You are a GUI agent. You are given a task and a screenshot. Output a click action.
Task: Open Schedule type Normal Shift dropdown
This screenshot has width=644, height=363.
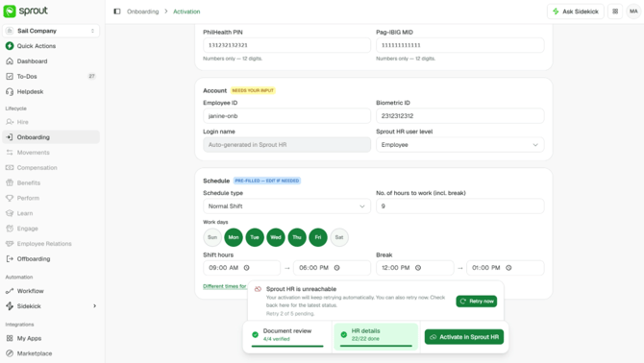(286, 206)
